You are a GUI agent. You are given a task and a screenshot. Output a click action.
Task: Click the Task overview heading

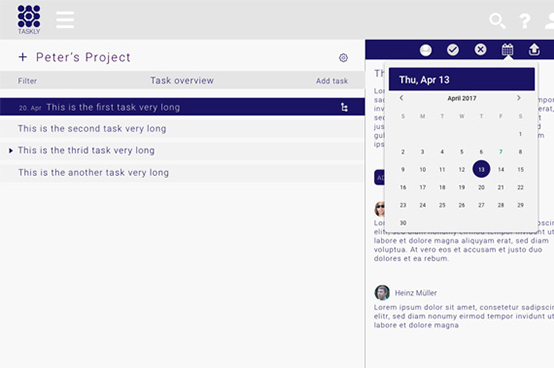(182, 81)
